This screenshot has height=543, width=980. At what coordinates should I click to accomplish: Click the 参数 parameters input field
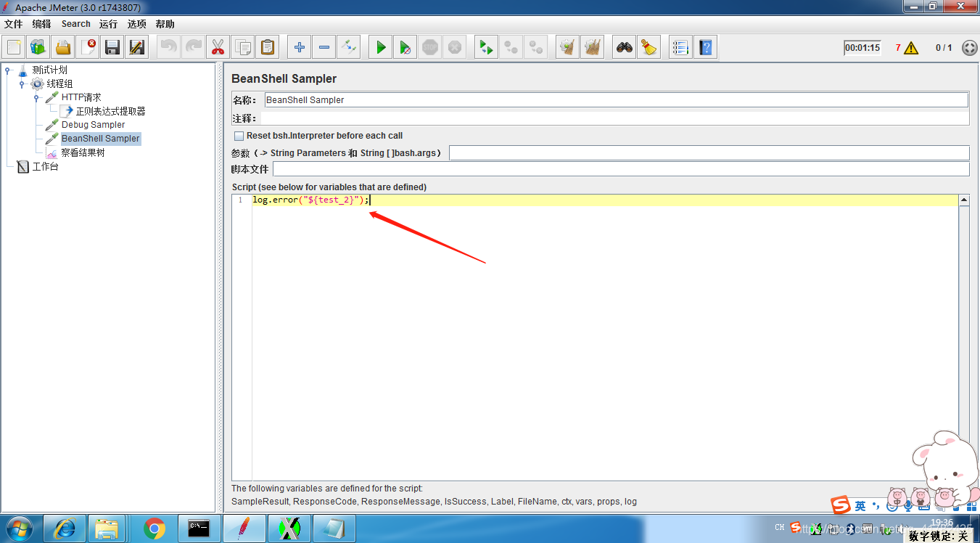pos(709,152)
